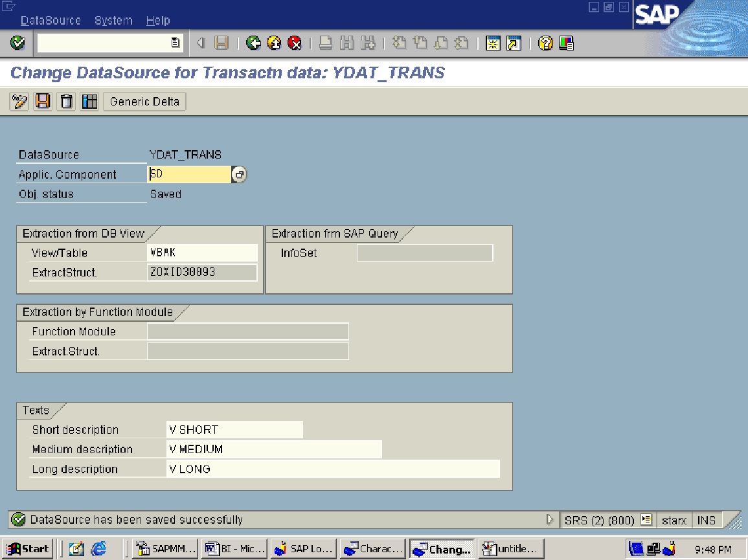The height and width of the screenshot is (560, 748).
Task: Click the Medium description field
Action: (275, 449)
